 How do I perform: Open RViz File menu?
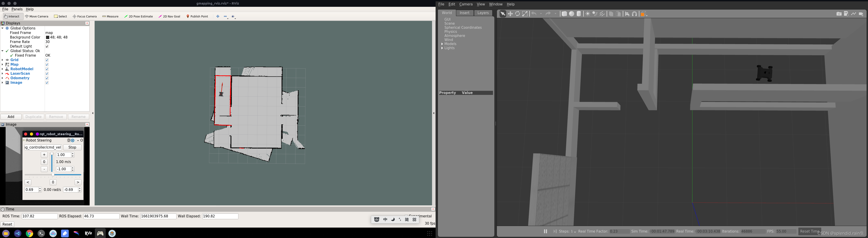[5, 9]
